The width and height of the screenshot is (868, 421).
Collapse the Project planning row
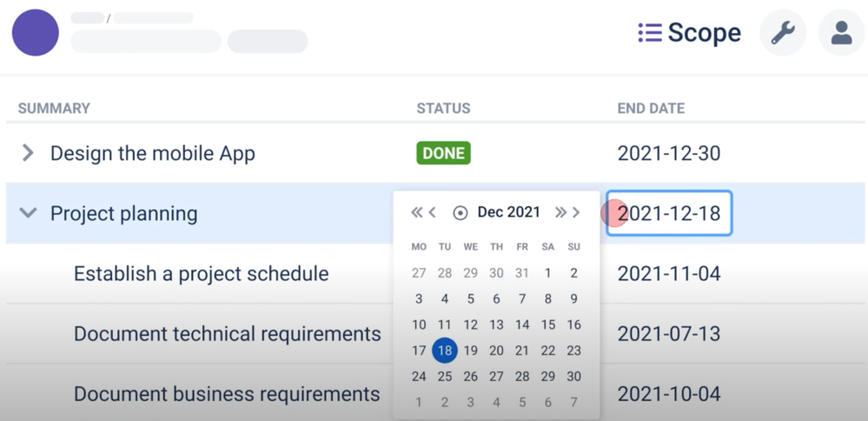click(28, 213)
